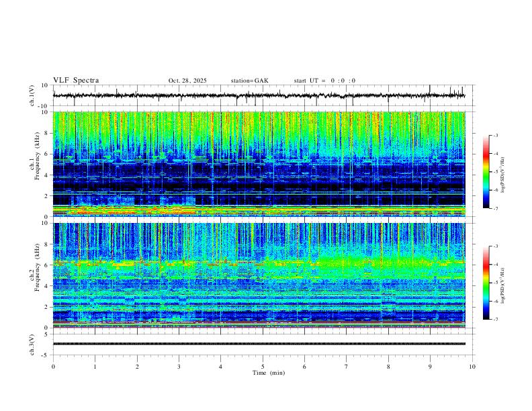Click the '-7' label on ch.2 color bar
Viewport: 532px width, 411px height.
495,319
